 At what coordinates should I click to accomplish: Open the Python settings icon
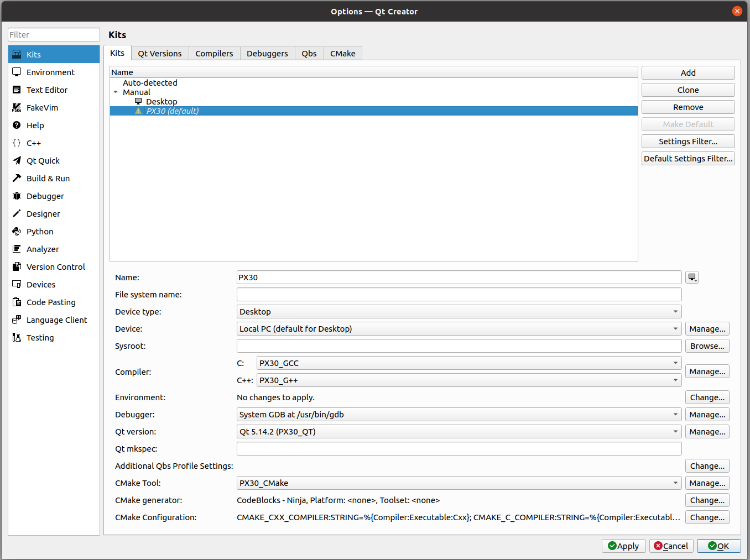[17, 232]
